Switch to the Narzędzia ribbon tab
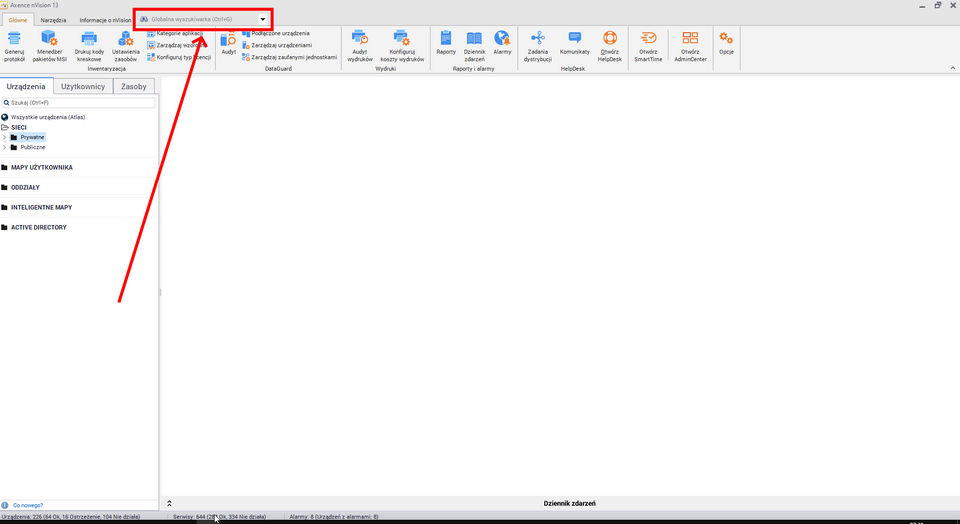960x524 pixels. 53,20
